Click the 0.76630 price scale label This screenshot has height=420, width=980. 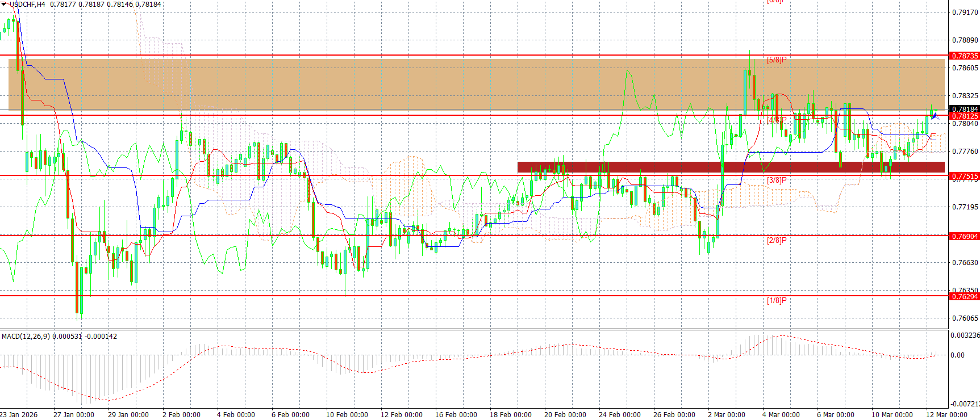coord(965,263)
